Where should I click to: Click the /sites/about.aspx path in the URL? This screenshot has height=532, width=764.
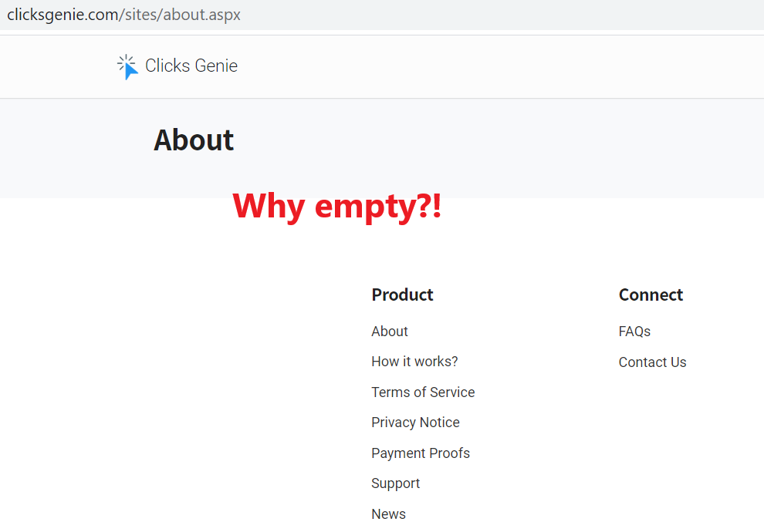click(180, 15)
